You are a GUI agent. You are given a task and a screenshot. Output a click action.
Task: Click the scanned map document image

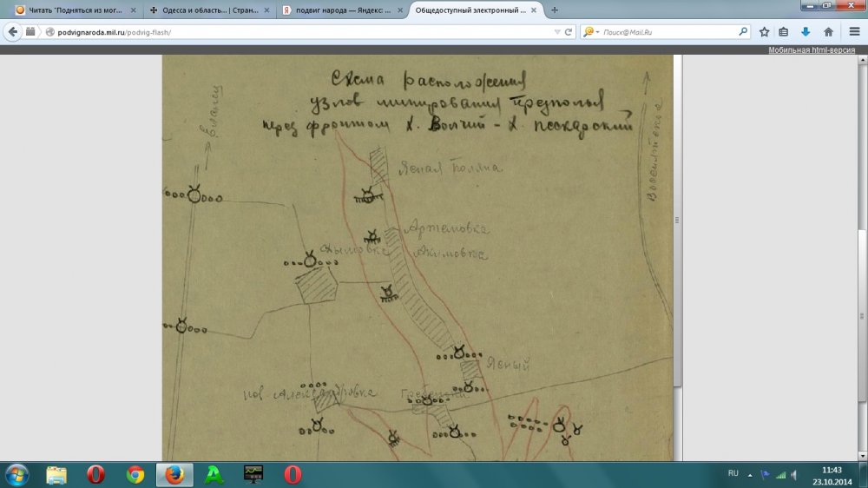[418, 258]
